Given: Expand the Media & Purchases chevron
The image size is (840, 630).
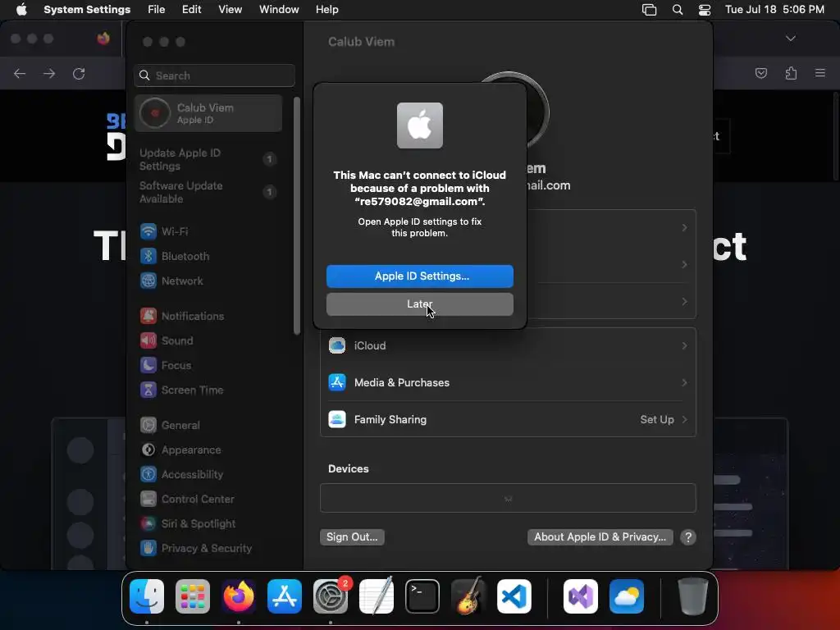Looking at the screenshot, I should (684, 382).
